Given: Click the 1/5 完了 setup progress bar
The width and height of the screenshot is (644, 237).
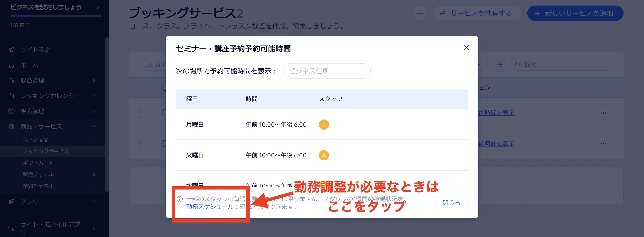Looking at the screenshot, I should click(56, 16).
